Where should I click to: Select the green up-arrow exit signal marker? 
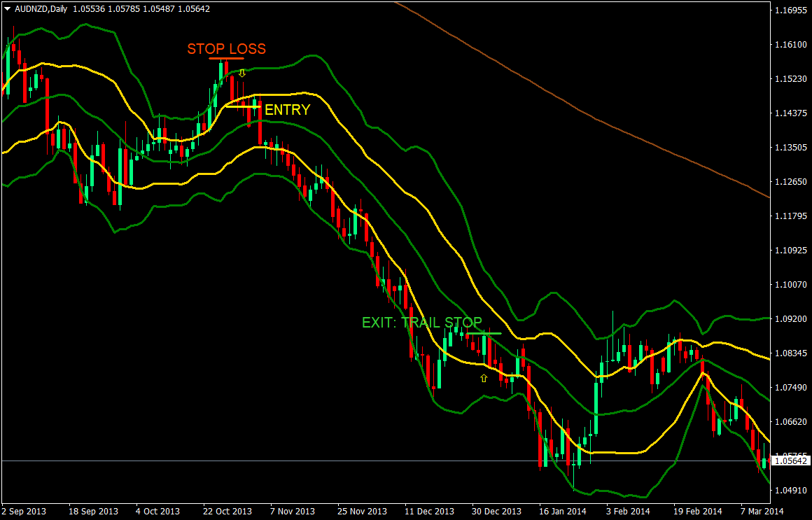point(483,377)
